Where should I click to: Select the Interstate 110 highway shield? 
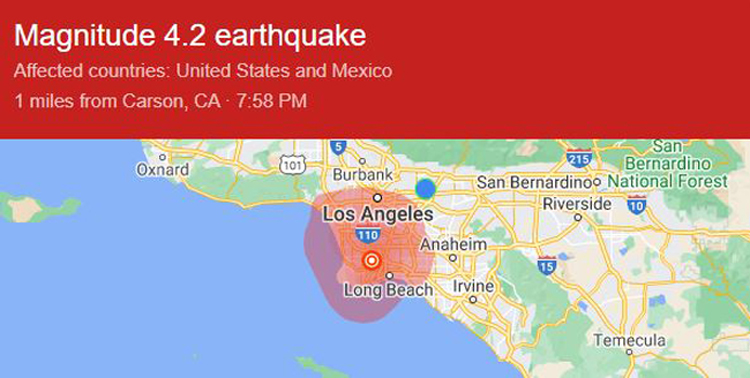pos(368,233)
